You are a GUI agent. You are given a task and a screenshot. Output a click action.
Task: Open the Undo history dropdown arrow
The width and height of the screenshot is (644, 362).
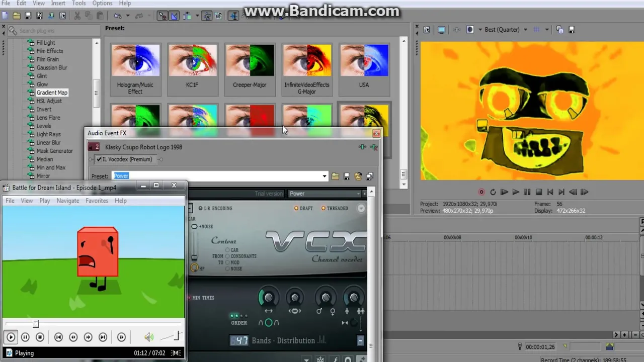click(x=128, y=16)
